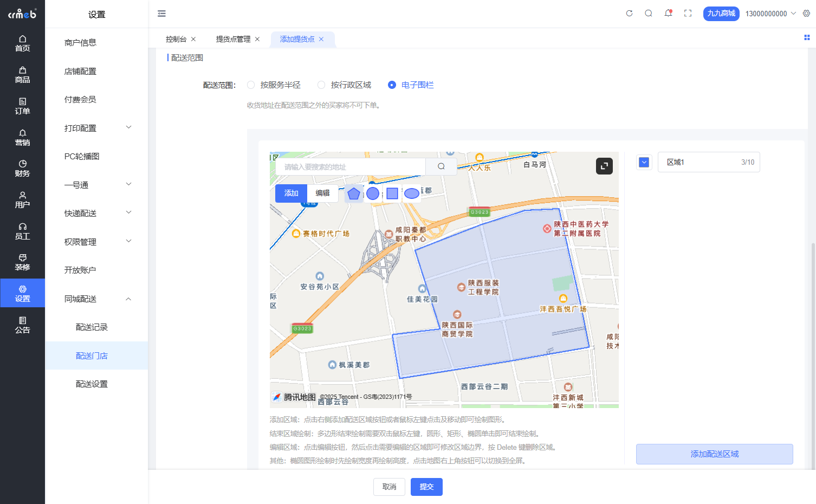Viewport: 816px width, 504px height.
Task: Select 设置 in the dark sidebar
Action: (x=22, y=293)
